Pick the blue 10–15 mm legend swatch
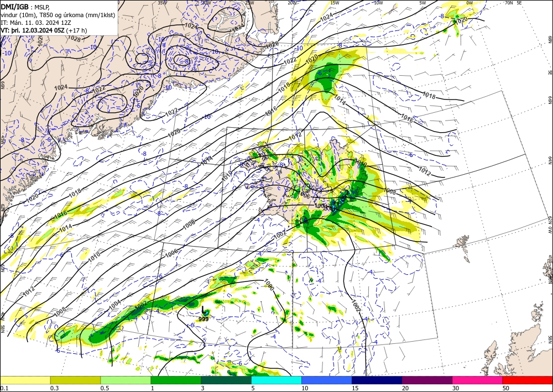This screenshot has width=553, height=392. point(327,380)
